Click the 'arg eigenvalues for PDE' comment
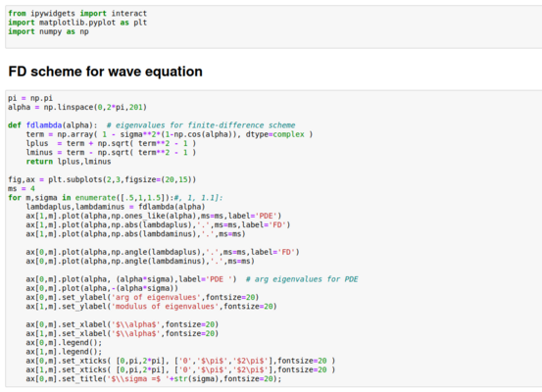Image resolution: width=542 pixels, height=392 pixels. 302,279
